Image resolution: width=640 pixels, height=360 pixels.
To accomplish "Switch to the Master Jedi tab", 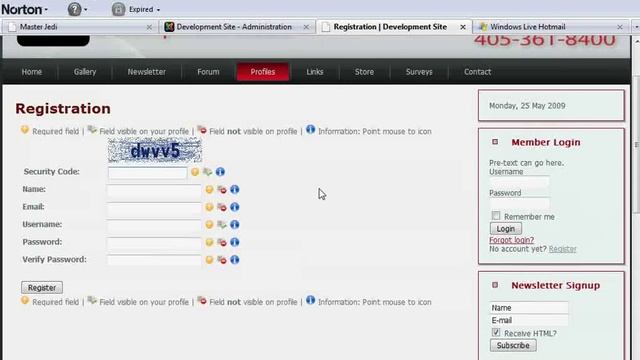I will pos(80,27).
